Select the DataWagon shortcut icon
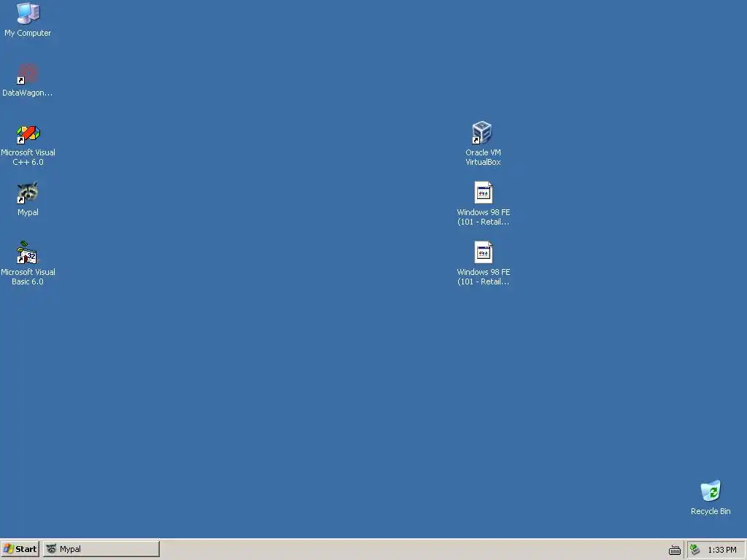The width and height of the screenshot is (747, 560). 28,74
